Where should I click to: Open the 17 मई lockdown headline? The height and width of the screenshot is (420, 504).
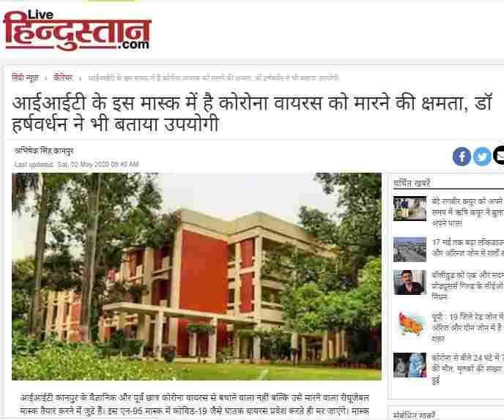[467, 247]
